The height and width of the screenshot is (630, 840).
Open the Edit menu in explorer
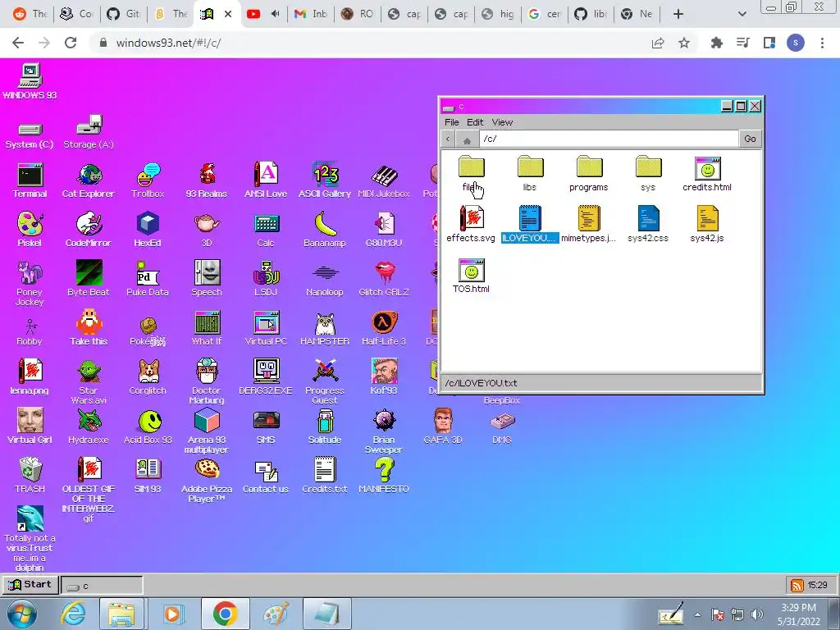pyautogui.click(x=475, y=122)
